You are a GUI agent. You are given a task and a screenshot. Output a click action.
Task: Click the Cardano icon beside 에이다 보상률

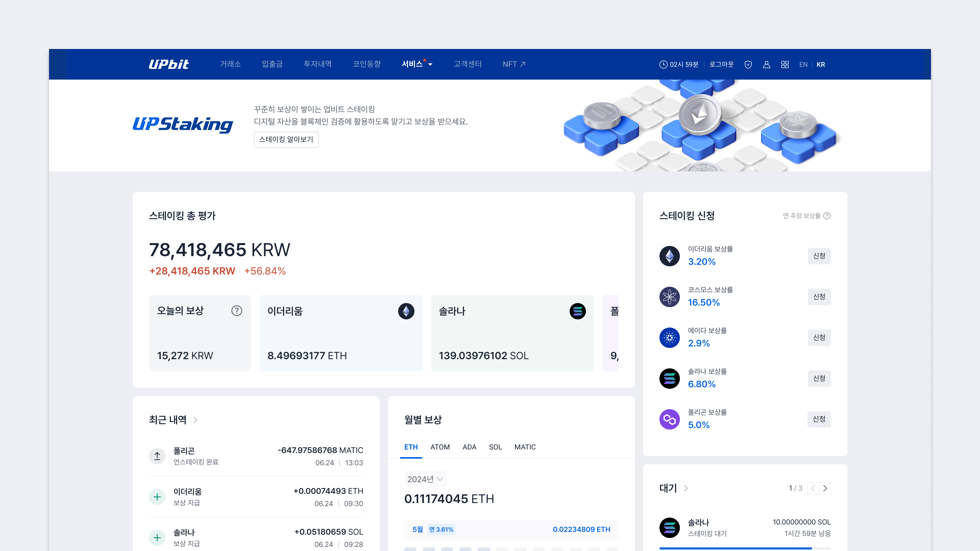[670, 337]
